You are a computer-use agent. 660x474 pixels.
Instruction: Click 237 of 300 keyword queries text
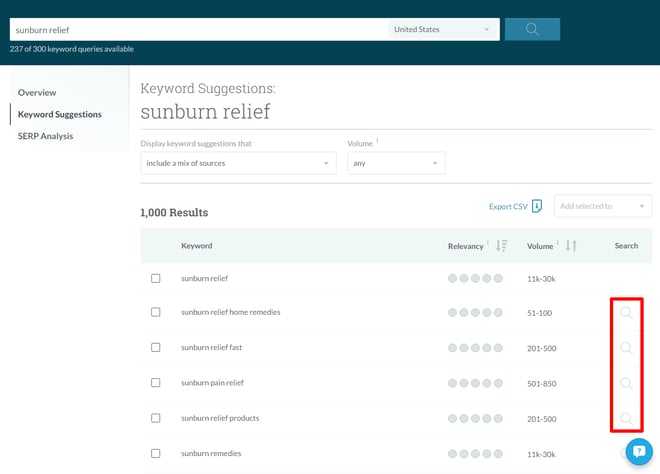click(72, 49)
